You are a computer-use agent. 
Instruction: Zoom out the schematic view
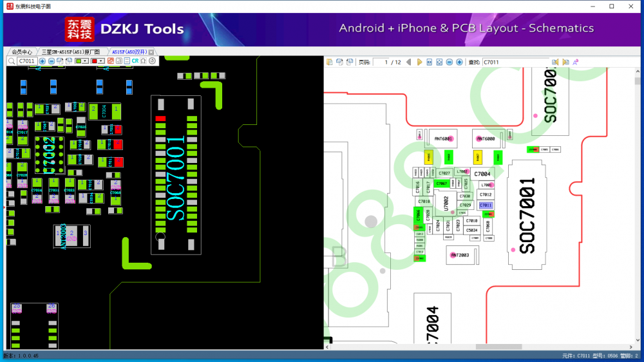tap(450, 62)
